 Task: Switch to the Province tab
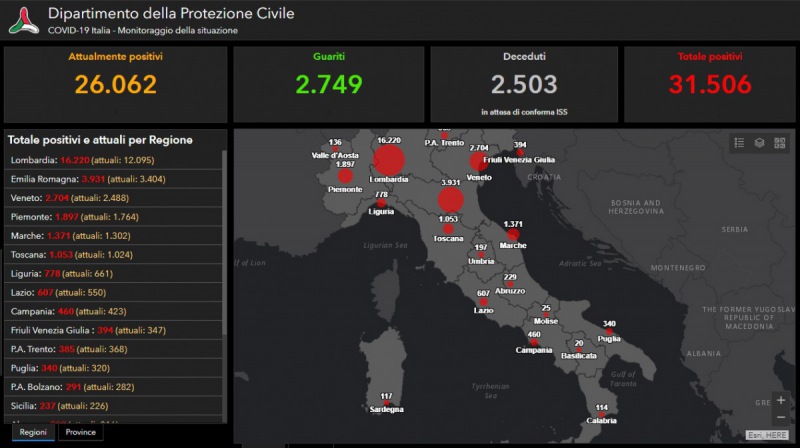[x=80, y=433]
